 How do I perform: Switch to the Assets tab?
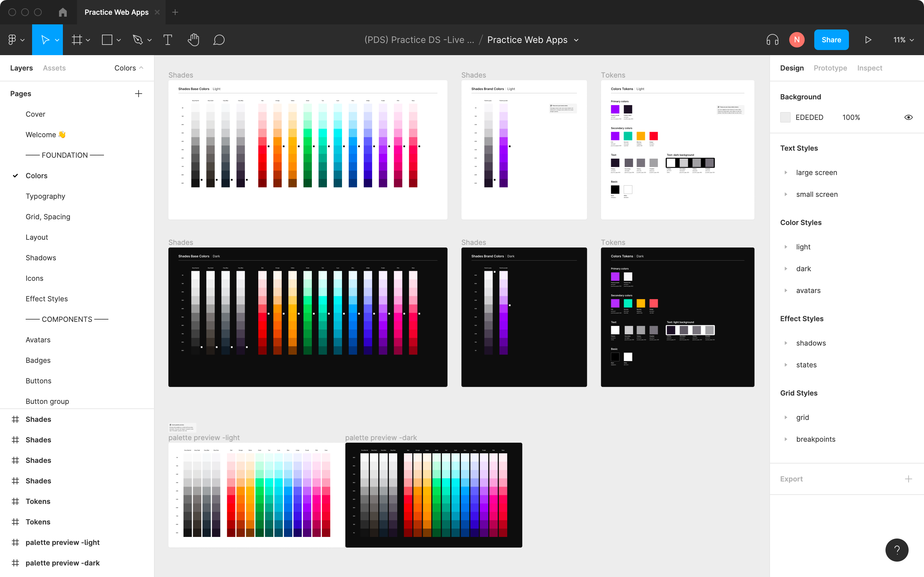click(54, 68)
